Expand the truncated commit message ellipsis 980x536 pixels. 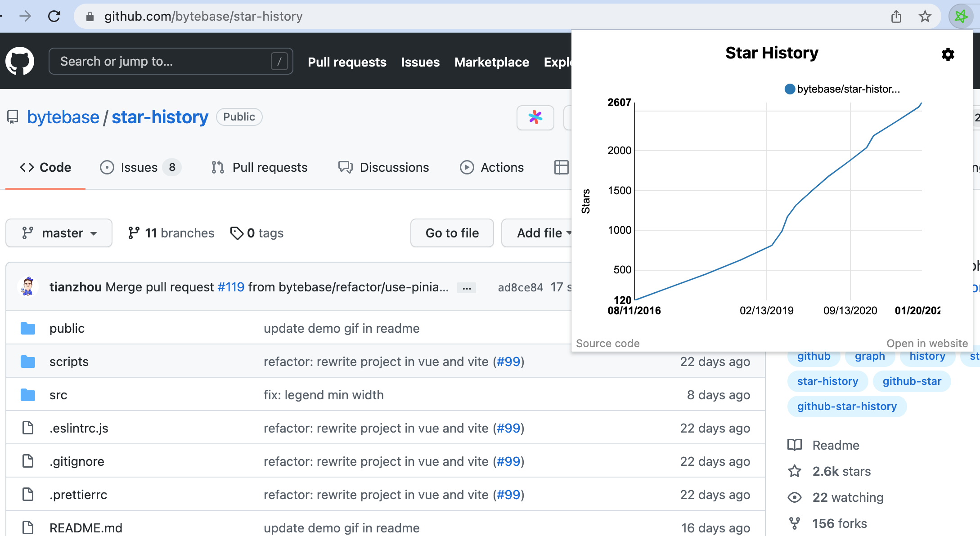coord(467,287)
